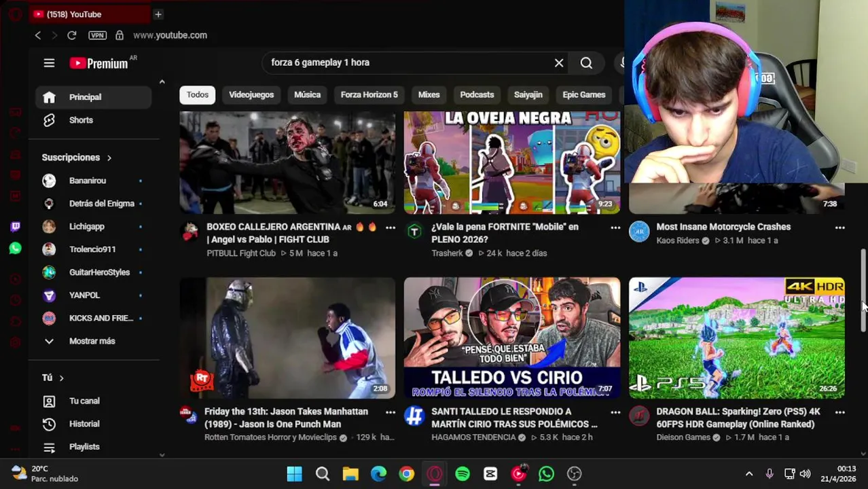
Task: Open File Explorer from the taskbar
Action: click(x=350, y=473)
